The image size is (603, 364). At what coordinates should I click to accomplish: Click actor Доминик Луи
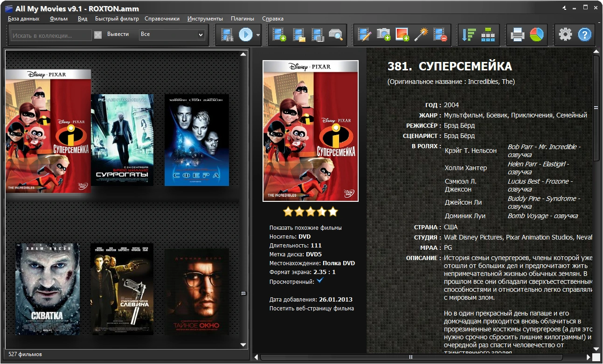tap(465, 216)
